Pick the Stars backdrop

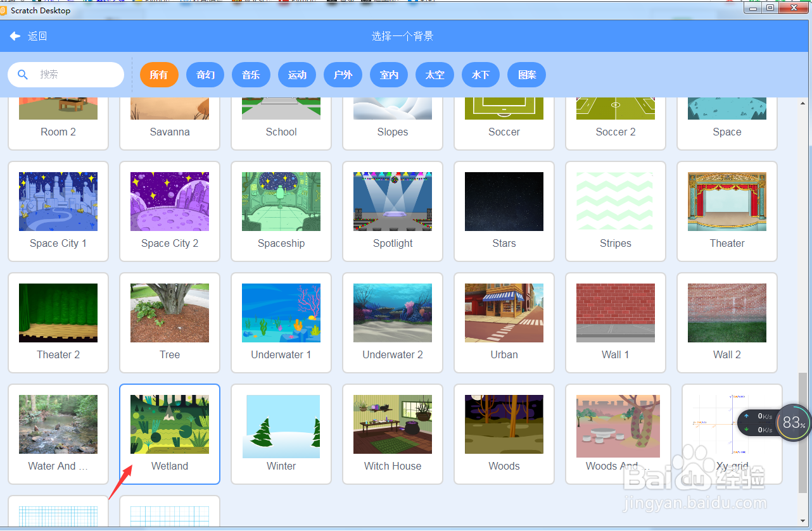coord(504,211)
